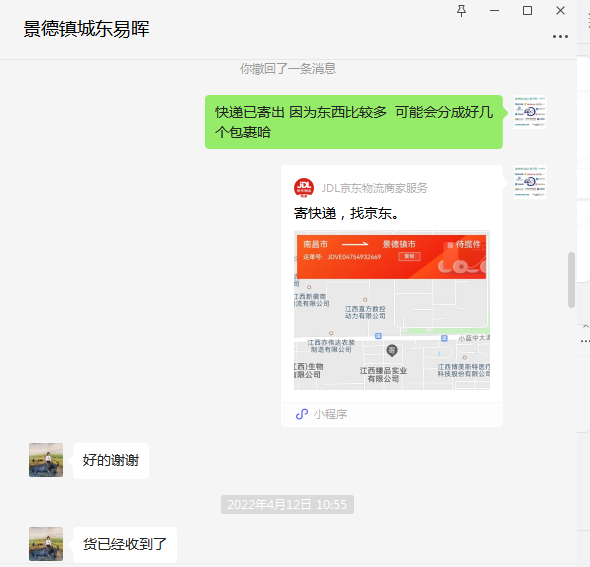590x567 pixels.
Task: Click the chat title 景德镇城东易晖
Action: 86,29
